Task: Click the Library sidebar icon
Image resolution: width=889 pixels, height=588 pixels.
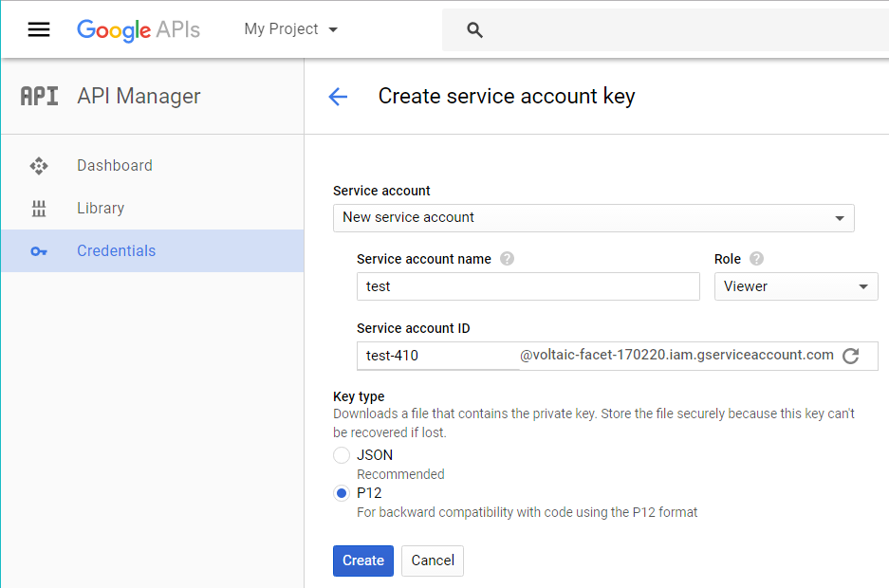Action: click(x=39, y=209)
